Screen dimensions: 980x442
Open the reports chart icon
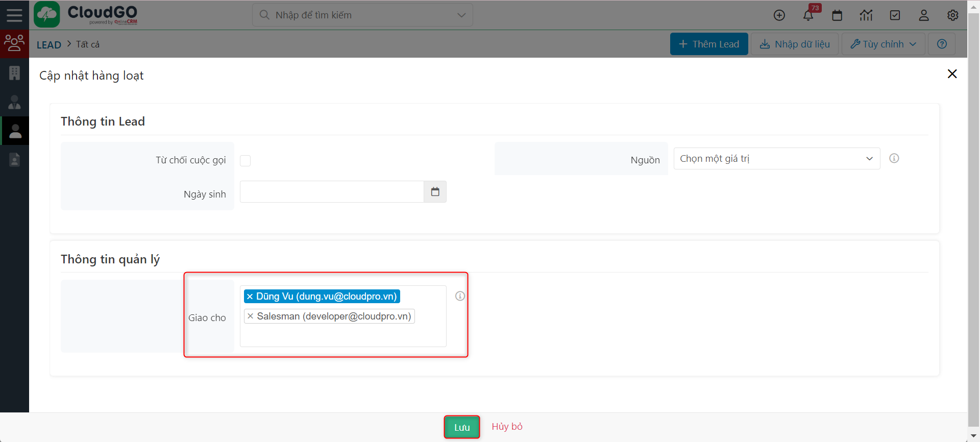[866, 15]
